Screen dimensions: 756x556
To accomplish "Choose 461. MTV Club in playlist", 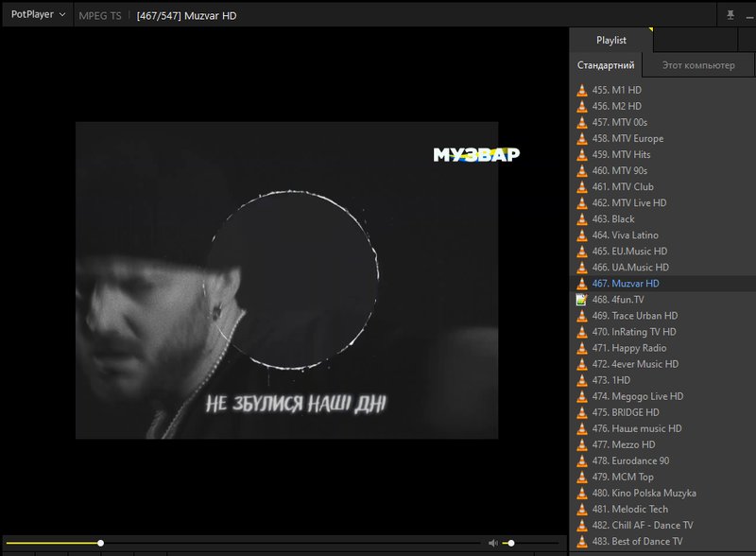I will click(662, 187).
